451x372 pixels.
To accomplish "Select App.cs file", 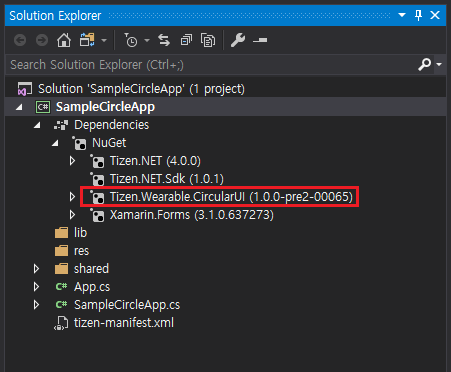I will (x=92, y=287).
